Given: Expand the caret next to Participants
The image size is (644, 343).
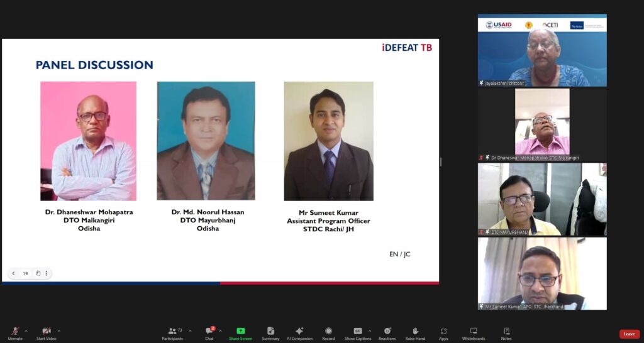Looking at the screenshot, I should tap(187, 330).
